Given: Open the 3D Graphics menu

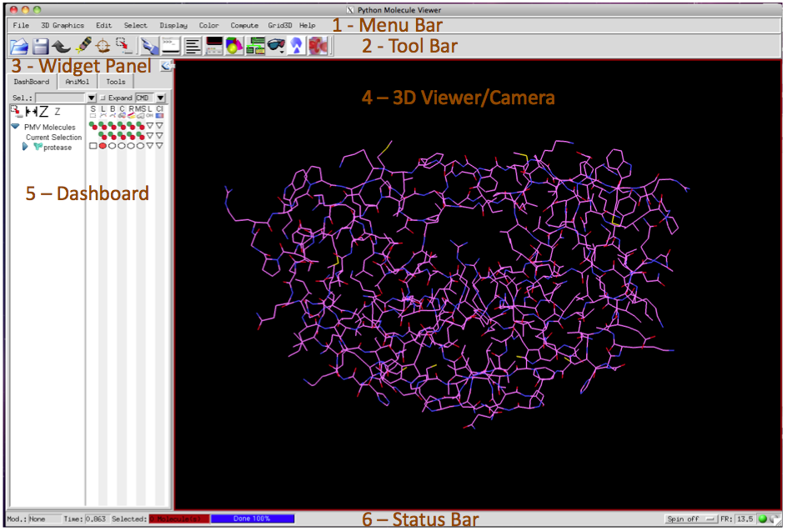Looking at the screenshot, I should coord(63,25).
